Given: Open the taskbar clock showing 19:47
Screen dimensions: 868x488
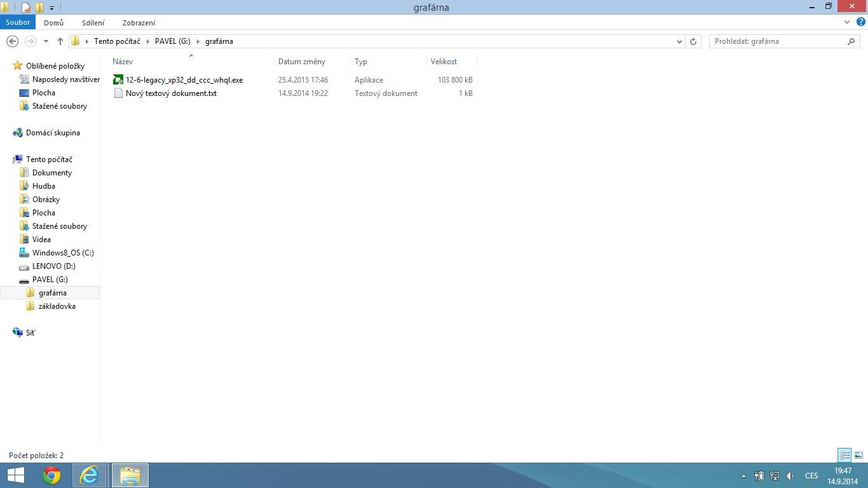Looking at the screenshot, I should point(843,476).
